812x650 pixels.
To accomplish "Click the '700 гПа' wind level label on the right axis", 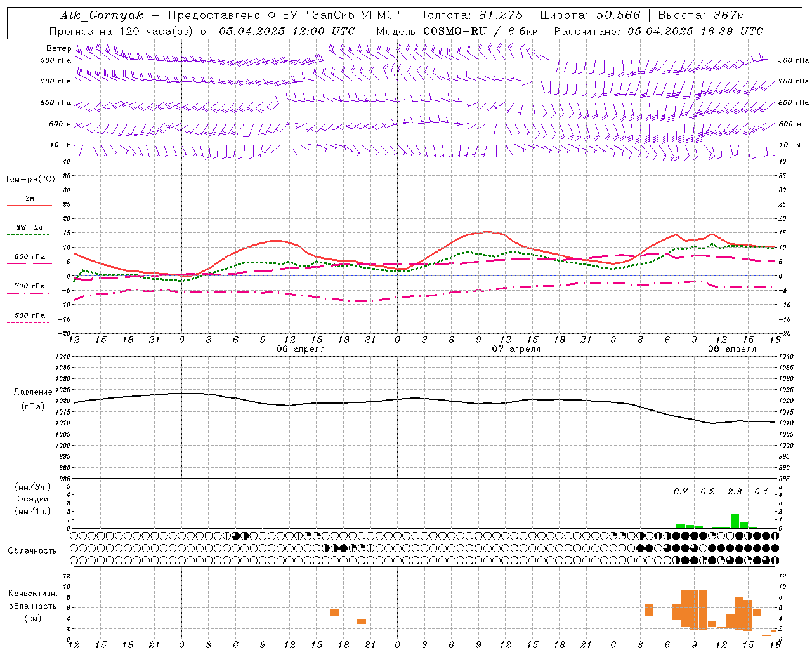I will coord(794,81).
